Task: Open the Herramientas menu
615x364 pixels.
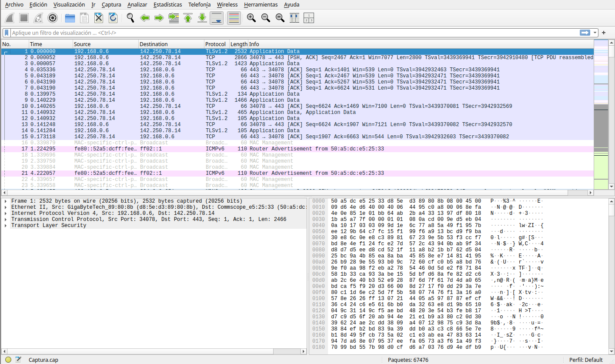Action: click(x=261, y=4)
